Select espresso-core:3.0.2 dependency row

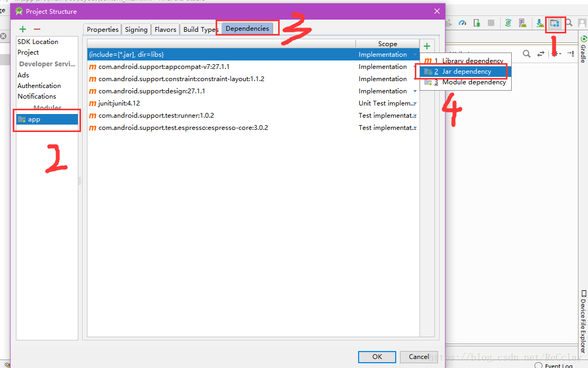[x=253, y=128]
